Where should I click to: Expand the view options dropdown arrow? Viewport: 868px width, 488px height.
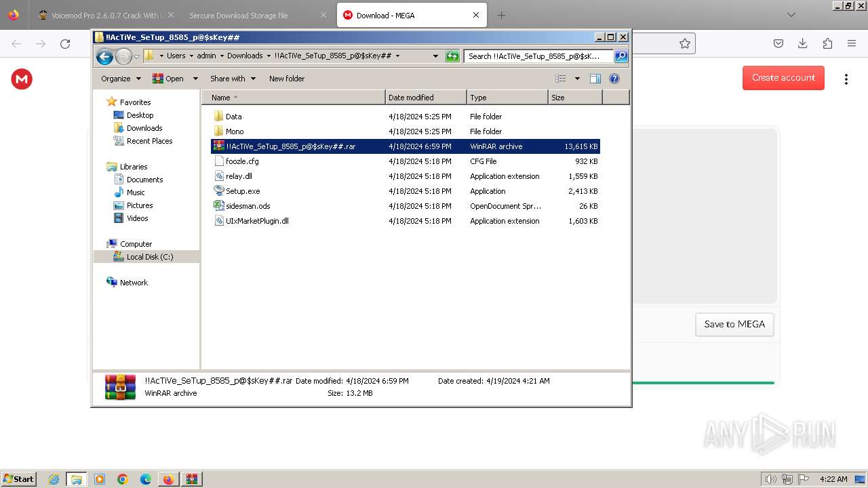click(577, 79)
